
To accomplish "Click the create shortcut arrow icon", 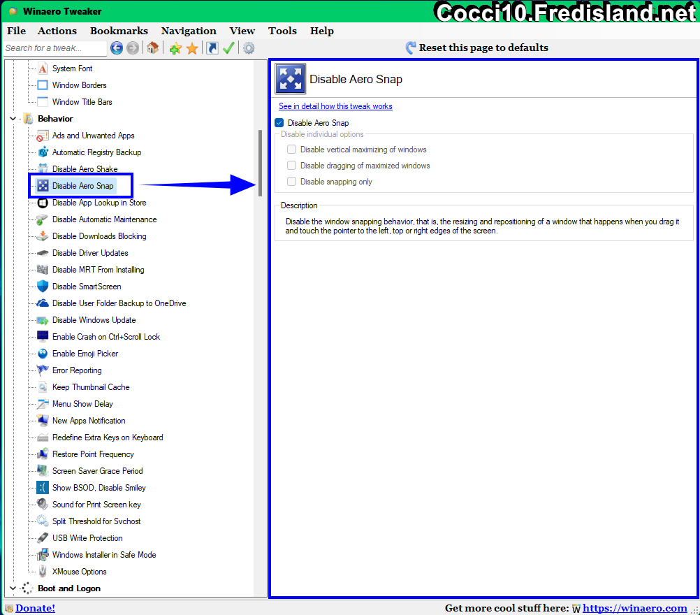I will (212, 48).
